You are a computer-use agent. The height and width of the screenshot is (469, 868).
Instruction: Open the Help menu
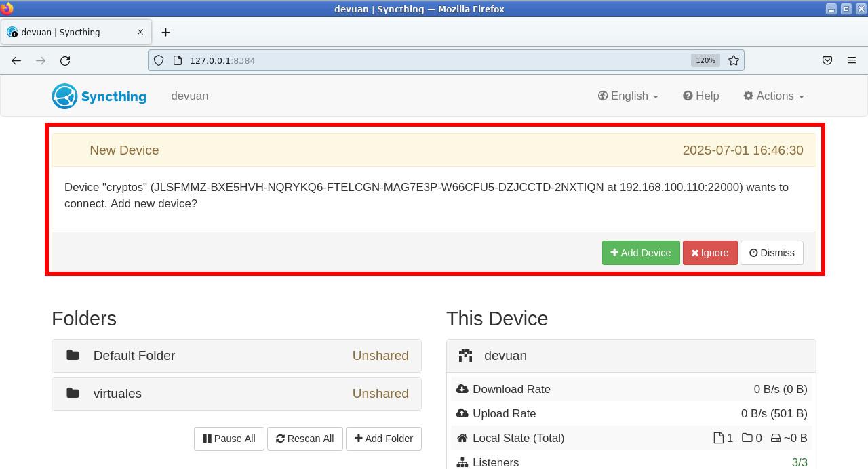tap(701, 96)
